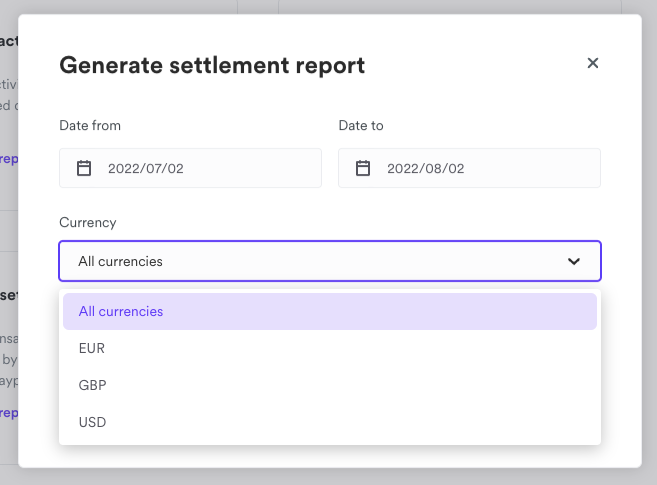Click the Date from label
Viewport: 657px width, 485px height.
90,125
